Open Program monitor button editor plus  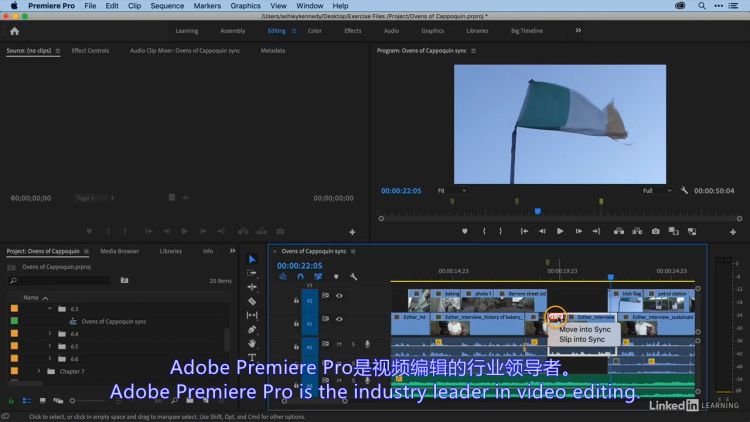733,232
